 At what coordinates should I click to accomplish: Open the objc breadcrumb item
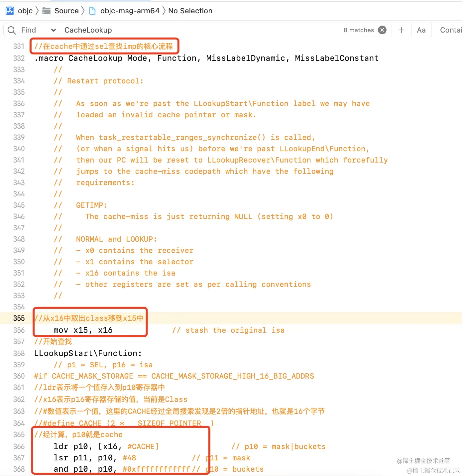click(x=25, y=11)
